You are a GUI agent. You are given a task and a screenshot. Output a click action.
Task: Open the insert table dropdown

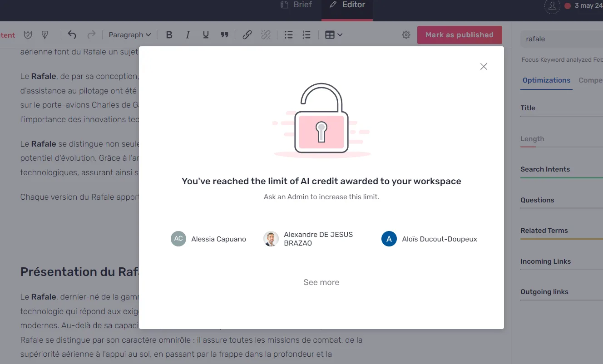334,35
